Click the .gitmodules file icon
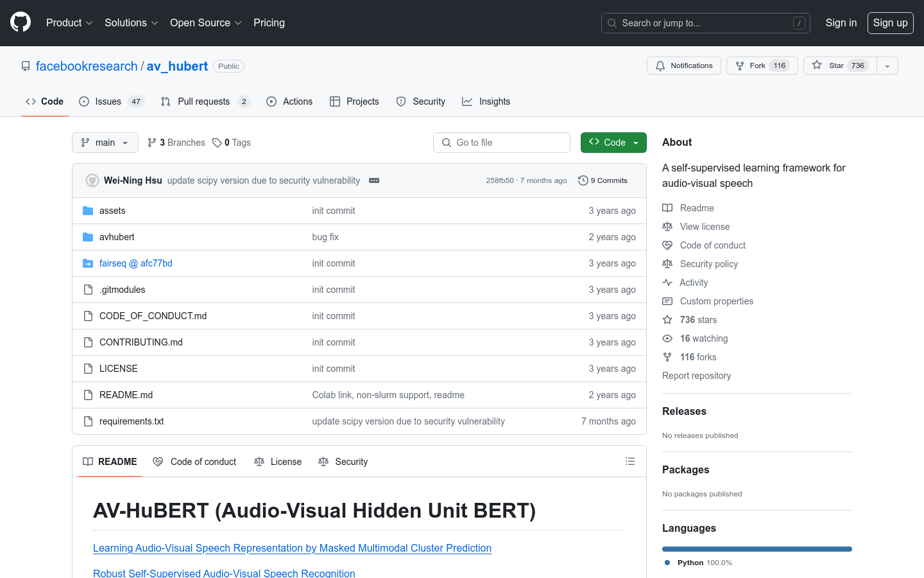The width and height of the screenshot is (924, 578). point(88,290)
